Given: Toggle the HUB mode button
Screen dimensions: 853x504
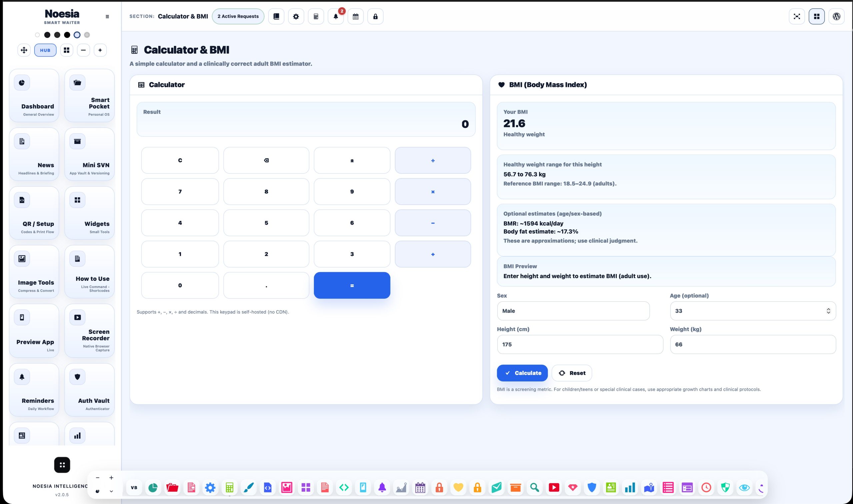Looking at the screenshot, I should 45,50.
